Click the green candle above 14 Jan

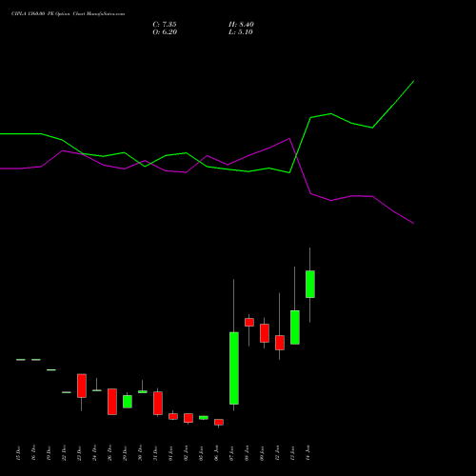[310, 284]
